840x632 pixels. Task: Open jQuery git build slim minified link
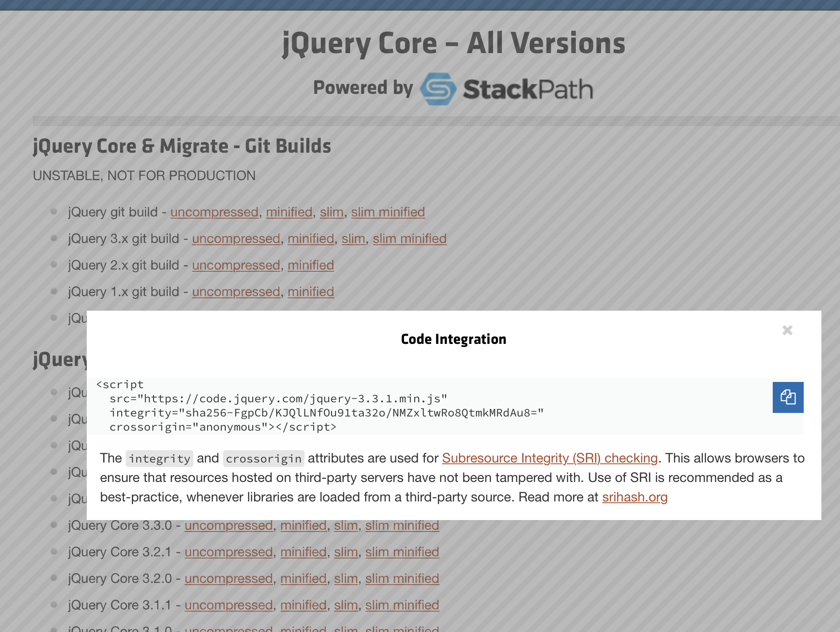(388, 212)
